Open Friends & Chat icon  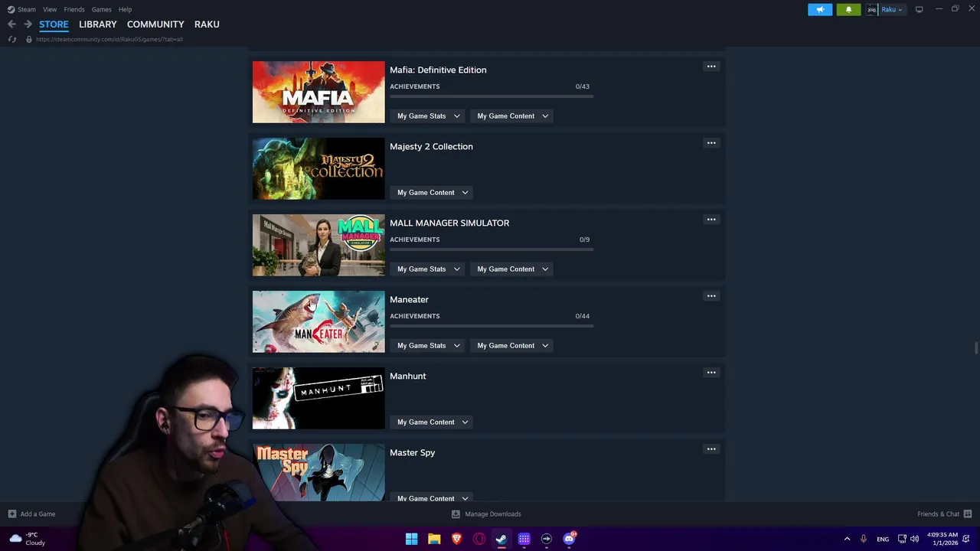(968, 514)
